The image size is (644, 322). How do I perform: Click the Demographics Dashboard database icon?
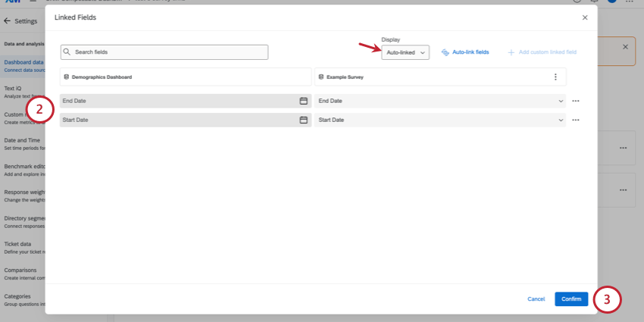coord(67,77)
